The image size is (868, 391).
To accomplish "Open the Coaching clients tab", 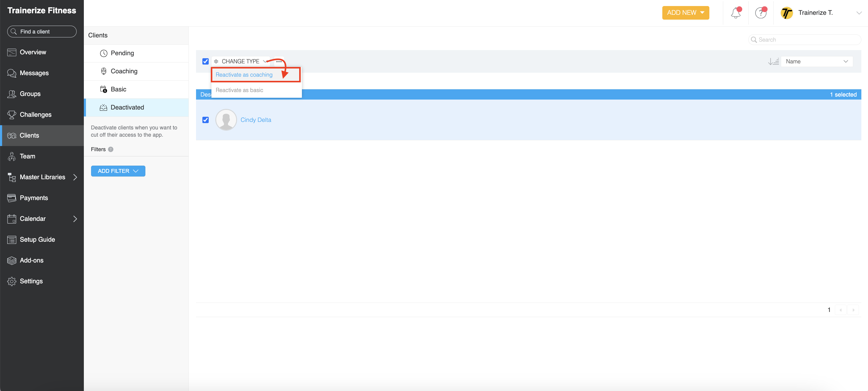I will [136, 71].
